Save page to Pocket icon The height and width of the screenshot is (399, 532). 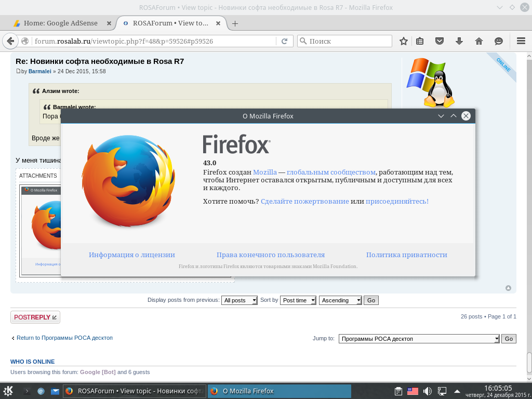(440, 41)
